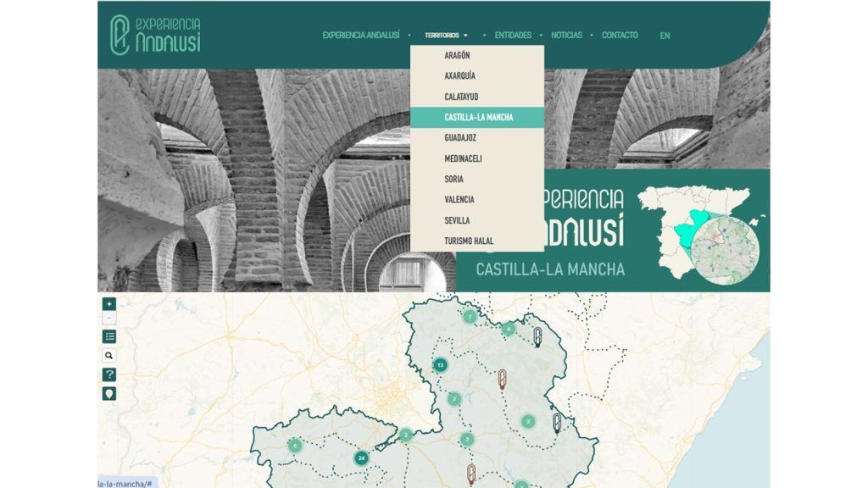868x488 pixels.
Task: Open the Entidades nav link
Action: coord(513,35)
